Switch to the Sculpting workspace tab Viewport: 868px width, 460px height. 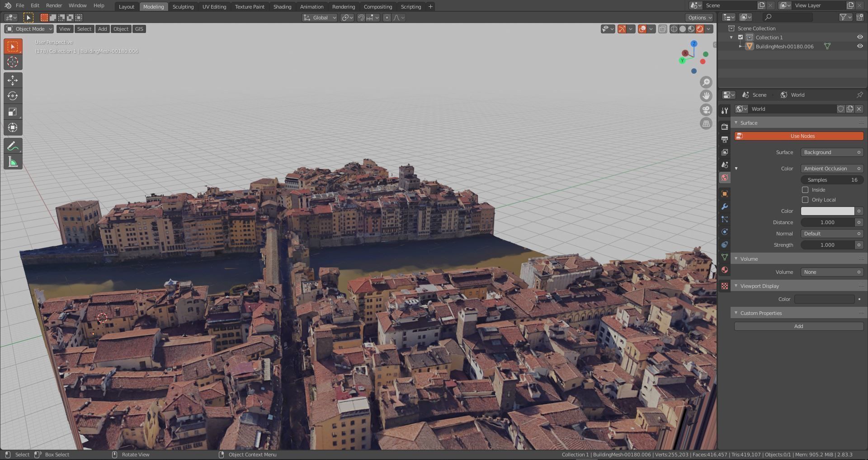pos(183,7)
